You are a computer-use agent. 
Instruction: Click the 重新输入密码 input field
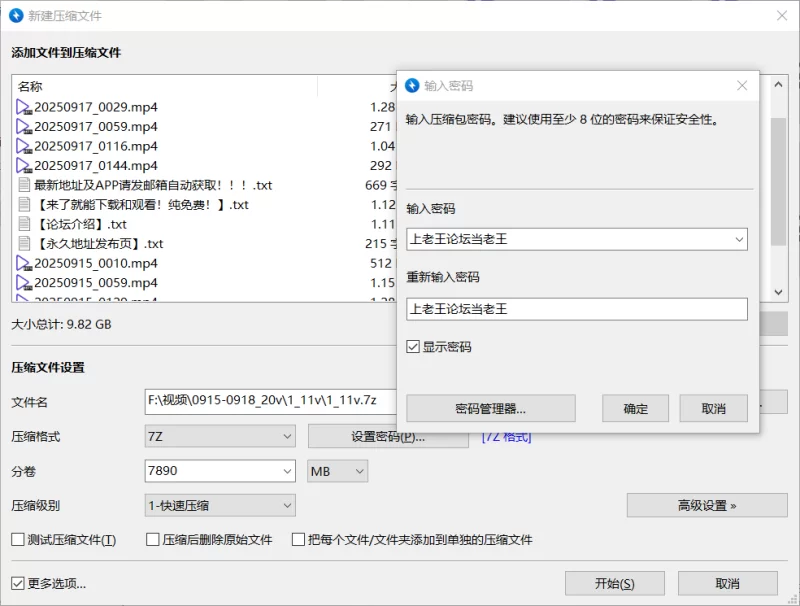pos(577,309)
